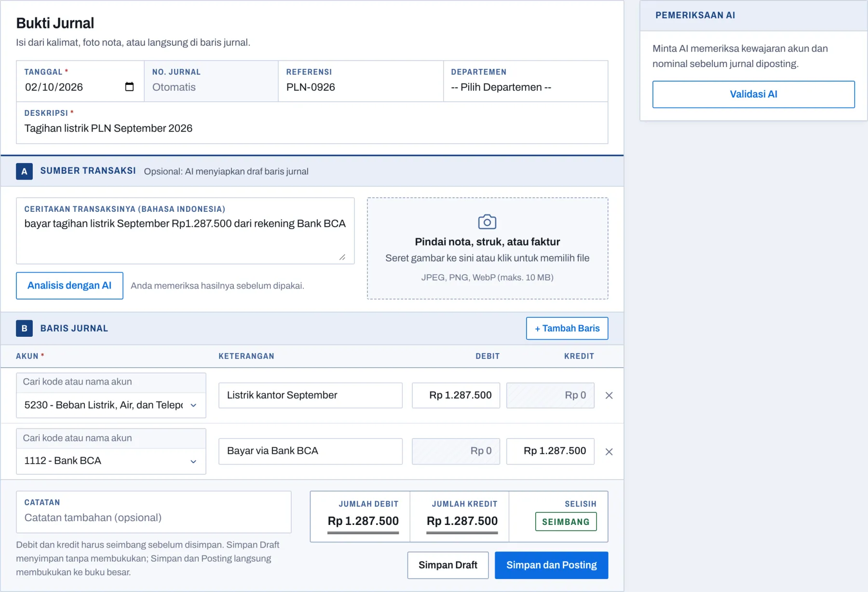Viewport: 868px width, 592px height.
Task: Click kredit amount of Bank BCA row
Action: [x=551, y=452]
